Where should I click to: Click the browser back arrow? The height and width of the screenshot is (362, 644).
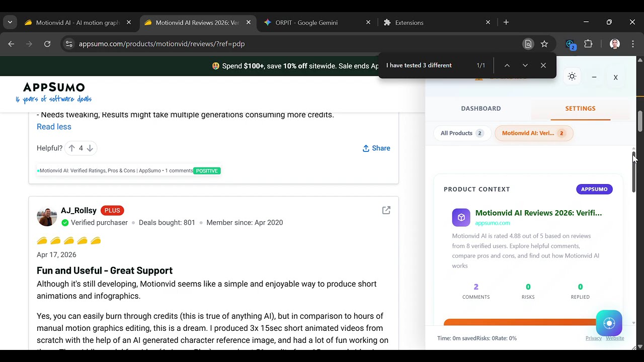point(11,44)
